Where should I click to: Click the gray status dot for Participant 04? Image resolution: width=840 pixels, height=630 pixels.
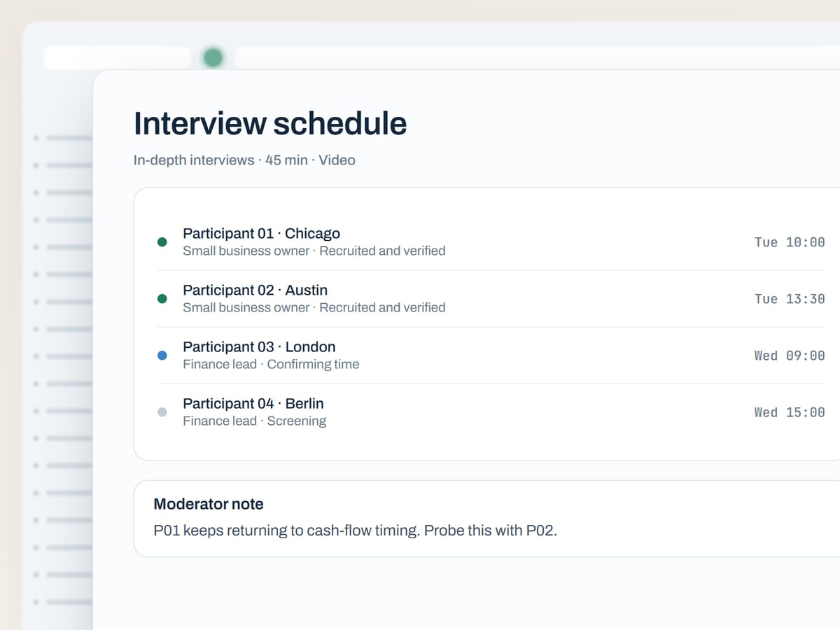[162, 412]
